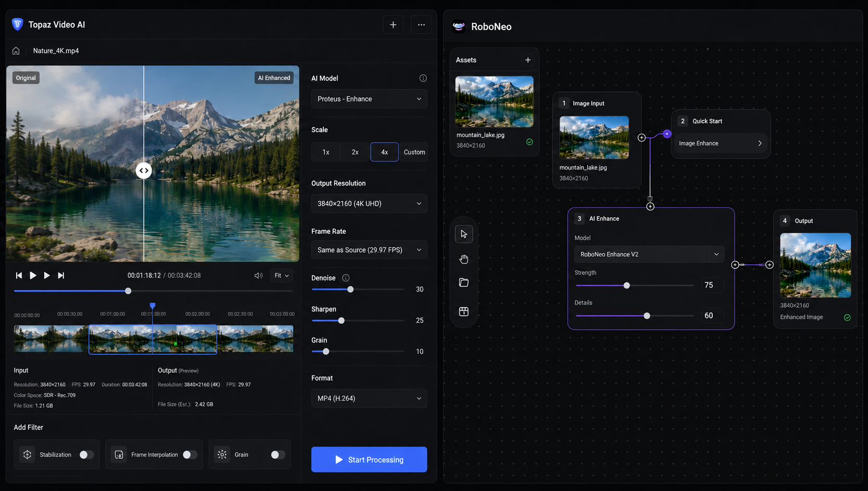Select 2x scale option
Image resolution: width=868 pixels, height=491 pixels.
[x=355, y=152]
